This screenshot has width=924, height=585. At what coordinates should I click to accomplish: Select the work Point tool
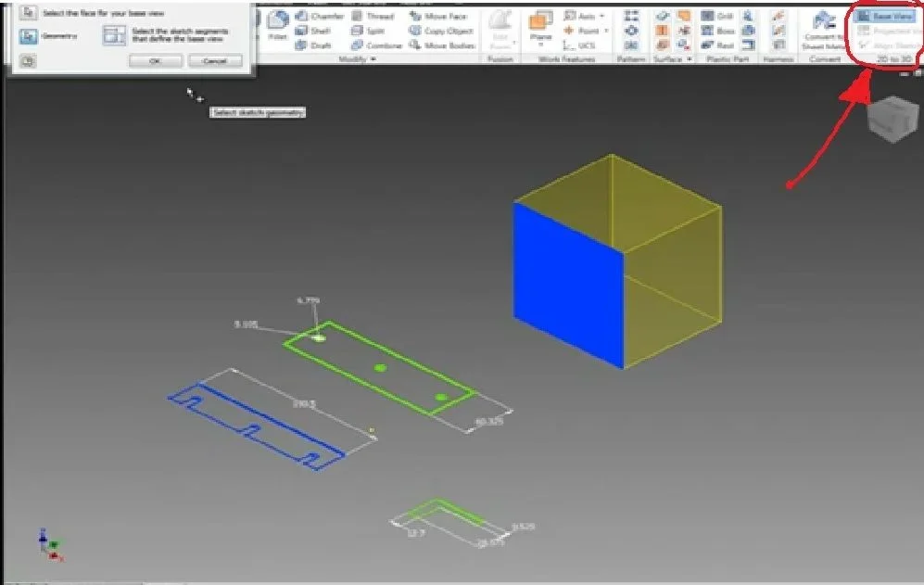click(x=581, y=31)
